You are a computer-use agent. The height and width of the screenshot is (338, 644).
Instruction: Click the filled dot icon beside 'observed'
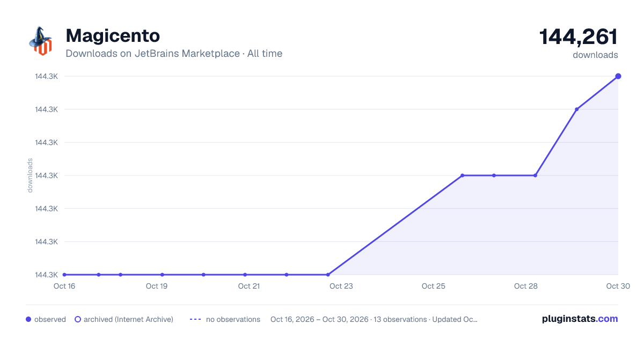(28, 319)
